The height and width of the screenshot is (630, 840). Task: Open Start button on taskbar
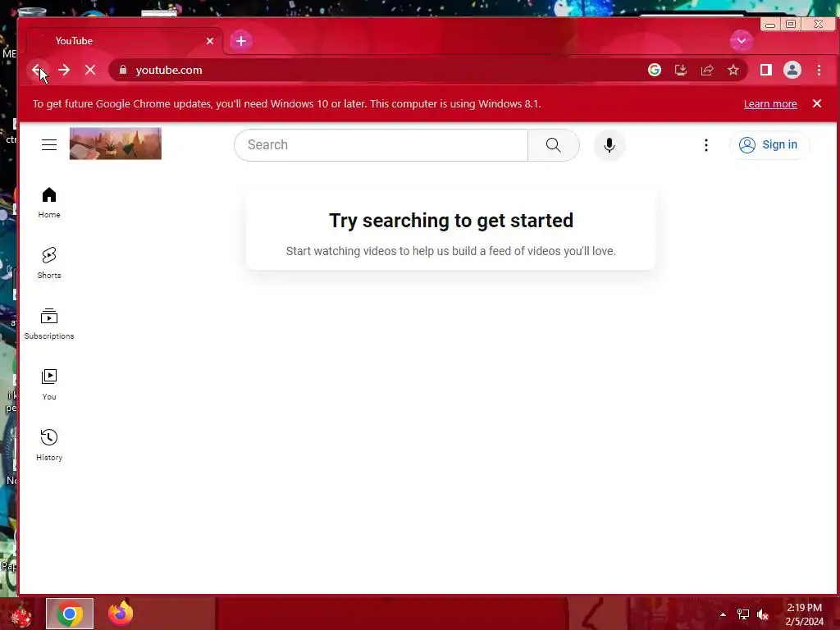click(21, 615)
